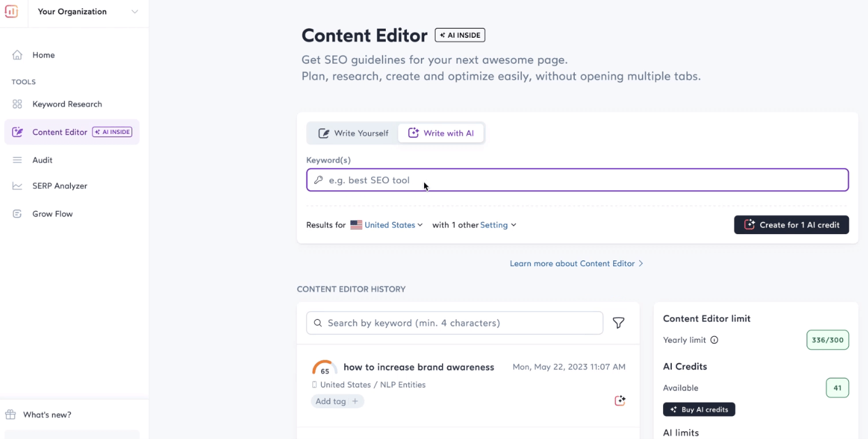
Task: Click magnifier icon in history search
Action: pos(318,323)
